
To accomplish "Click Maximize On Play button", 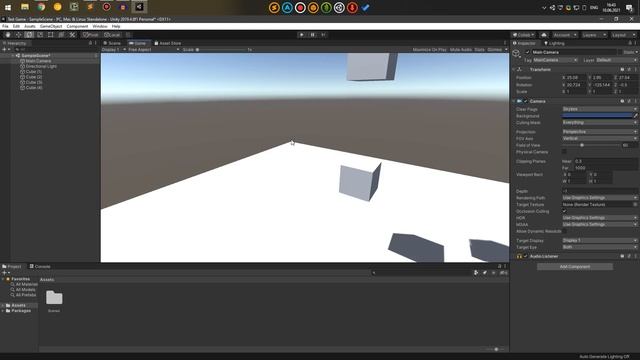I will pos(429,50).
